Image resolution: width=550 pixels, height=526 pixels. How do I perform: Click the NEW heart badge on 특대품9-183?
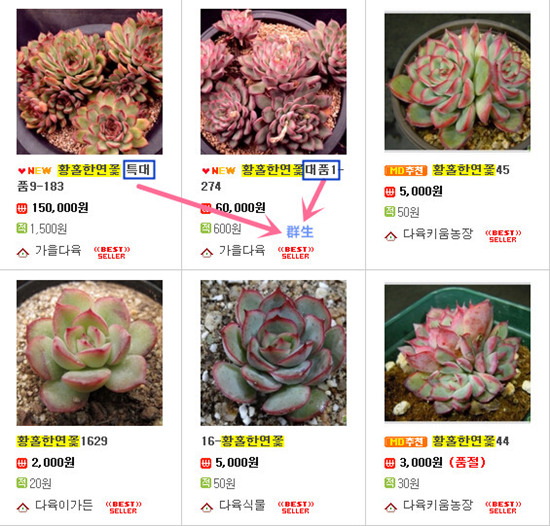click(x=35, y=171)
